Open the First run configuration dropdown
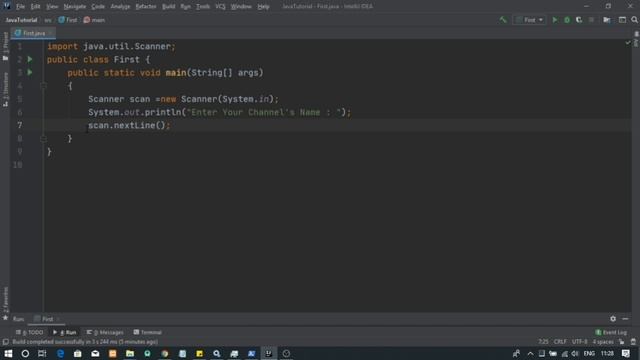The width and height of the screenshot is (640, 360). click(529, 20)
